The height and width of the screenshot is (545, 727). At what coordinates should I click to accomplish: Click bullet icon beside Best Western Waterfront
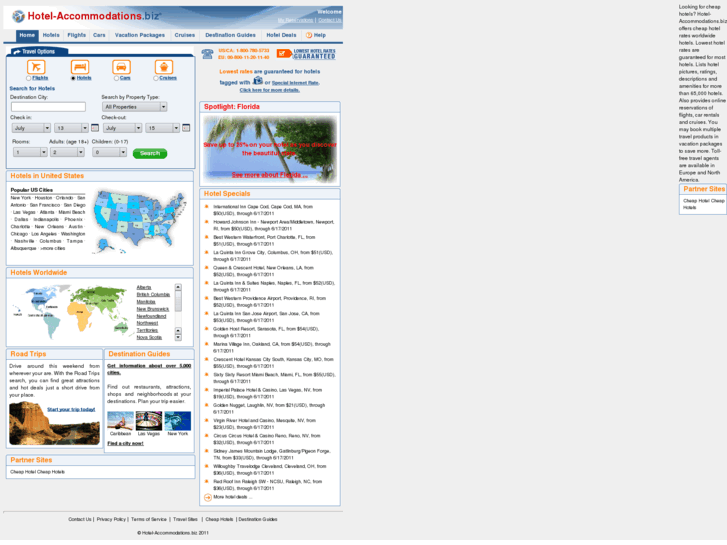(x=207, y=237)
